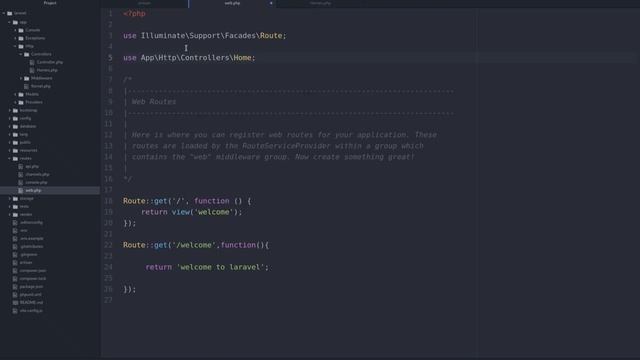Collapse the Controllers folder chevron
This screenshot has width=640, height=360.
pos(21,54)
